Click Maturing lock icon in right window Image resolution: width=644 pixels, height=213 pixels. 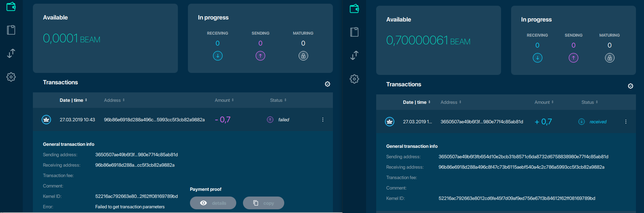[x=610, y=58]
